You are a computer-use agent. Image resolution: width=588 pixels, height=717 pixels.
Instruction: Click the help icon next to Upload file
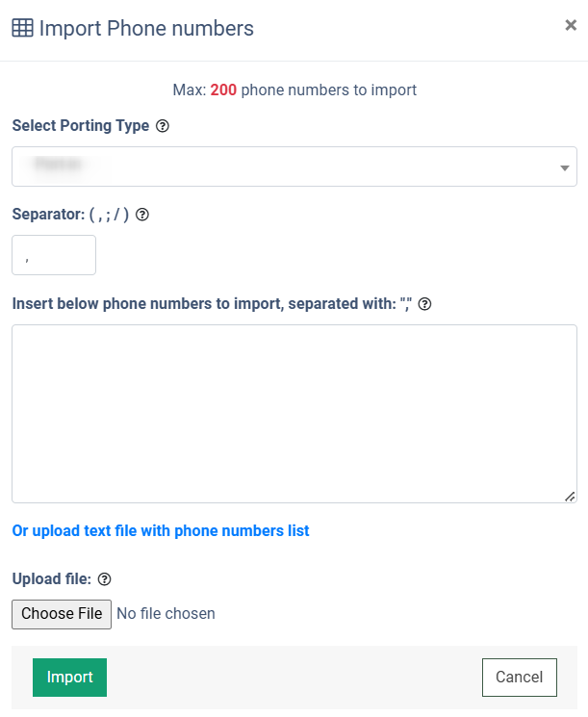tap(104, 579)
